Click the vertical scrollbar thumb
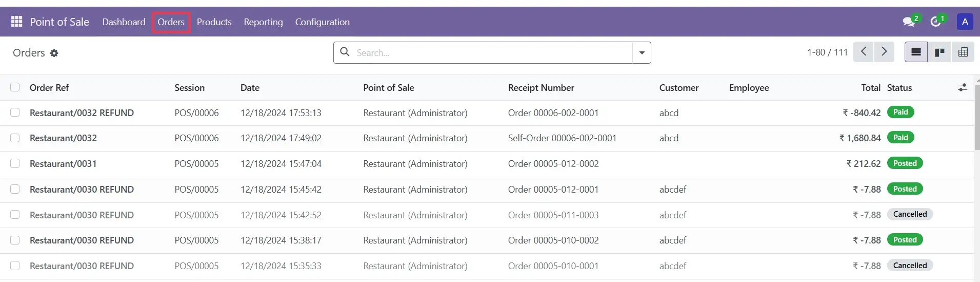The image size is (980, 282). (977, 117)
